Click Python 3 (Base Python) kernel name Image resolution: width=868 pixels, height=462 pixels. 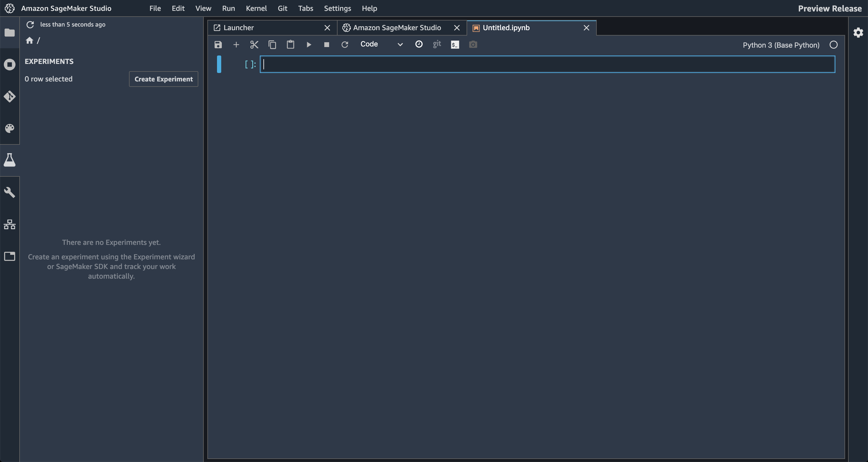tap(781, 45)
